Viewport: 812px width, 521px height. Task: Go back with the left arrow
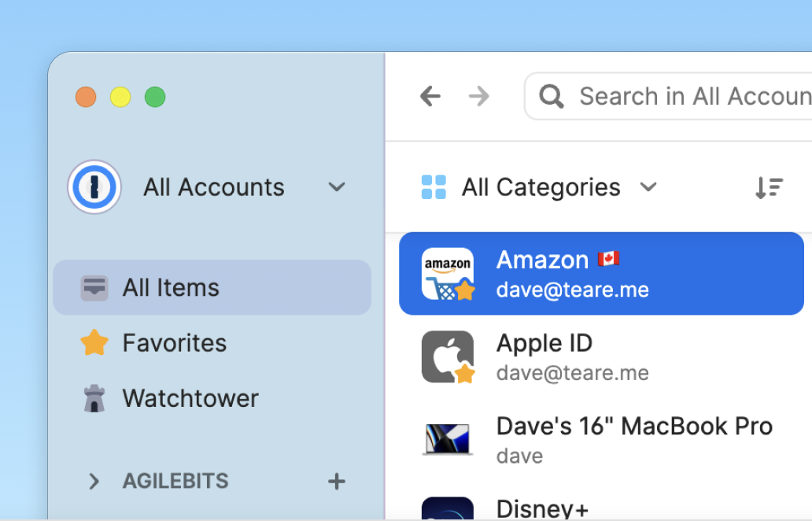click(430, 96)
